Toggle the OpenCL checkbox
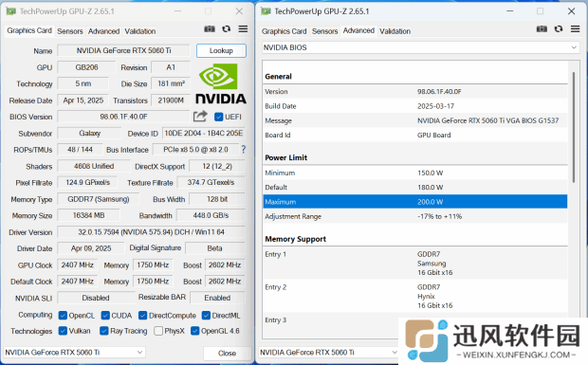This screenshot has width=588, height=365. pyautogui.click(x=63, y=316)
